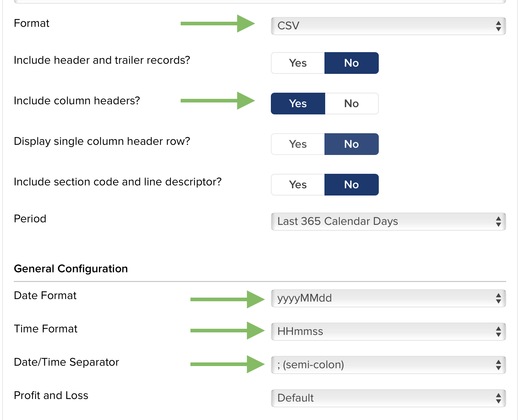Click Yes on include column headers
Screen dimensions: 520x420
297,104
